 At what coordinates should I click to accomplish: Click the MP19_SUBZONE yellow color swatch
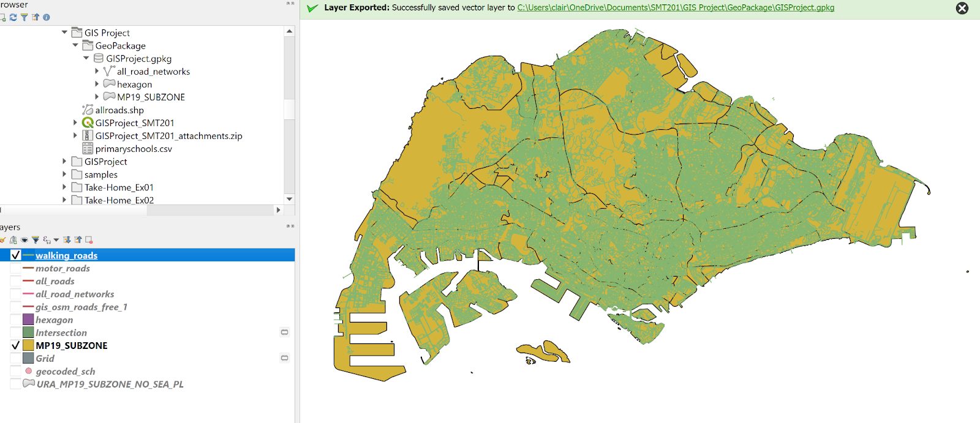point(28,346)
